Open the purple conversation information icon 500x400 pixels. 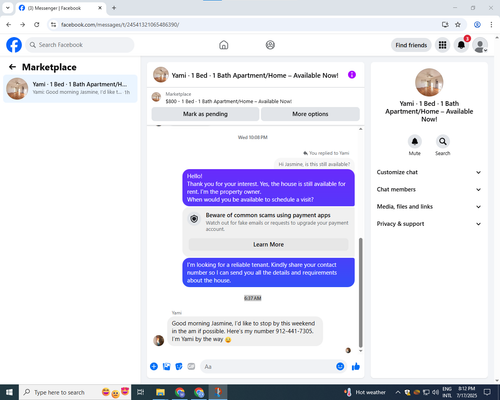coord(352,75)
